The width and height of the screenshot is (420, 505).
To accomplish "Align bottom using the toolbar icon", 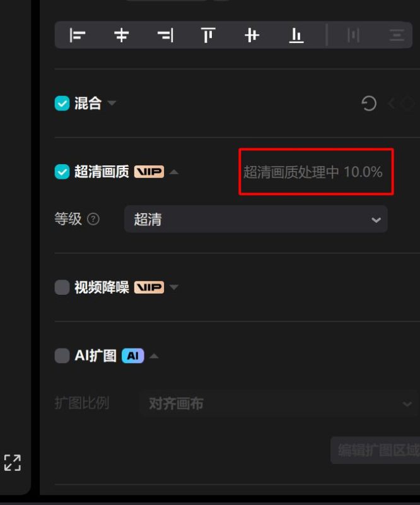I will (x=296, y=35).
